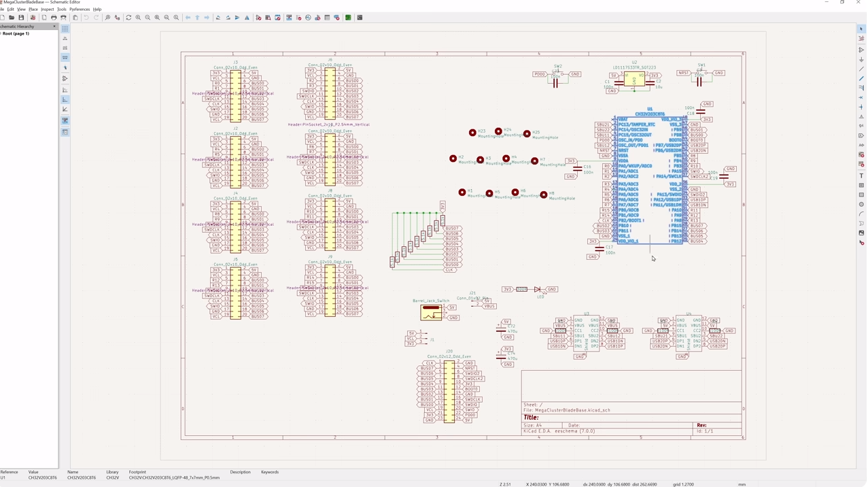Click the Save schematic icon
868x487 pixels.
tap(21, 18)
